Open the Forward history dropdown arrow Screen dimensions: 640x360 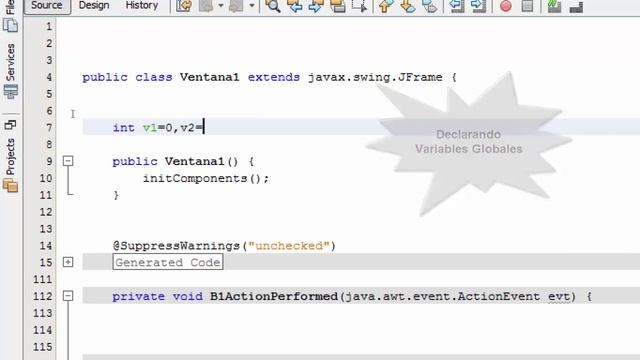click(x=251, y=6)
